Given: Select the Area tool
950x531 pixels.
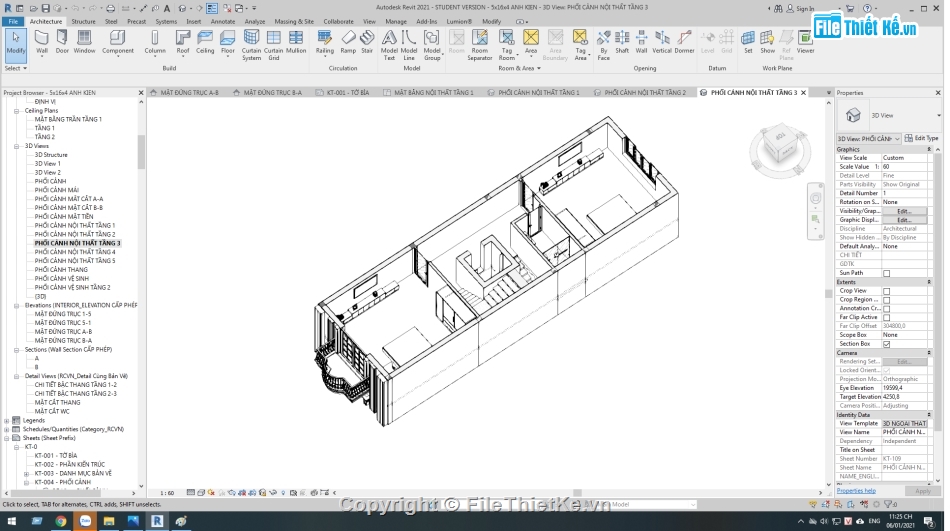Looking at the screenshot, I should pyautogui.click(x=531, y=42).
